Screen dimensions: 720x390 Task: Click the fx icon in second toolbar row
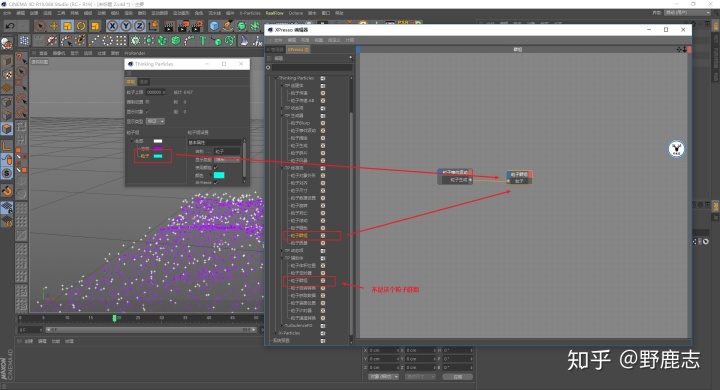[x=257, y=41]
